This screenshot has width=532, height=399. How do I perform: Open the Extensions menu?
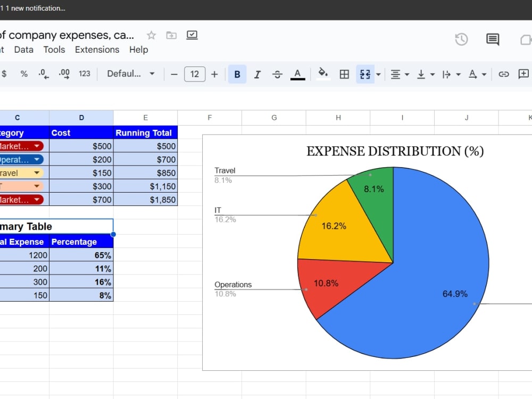[97, 49]
